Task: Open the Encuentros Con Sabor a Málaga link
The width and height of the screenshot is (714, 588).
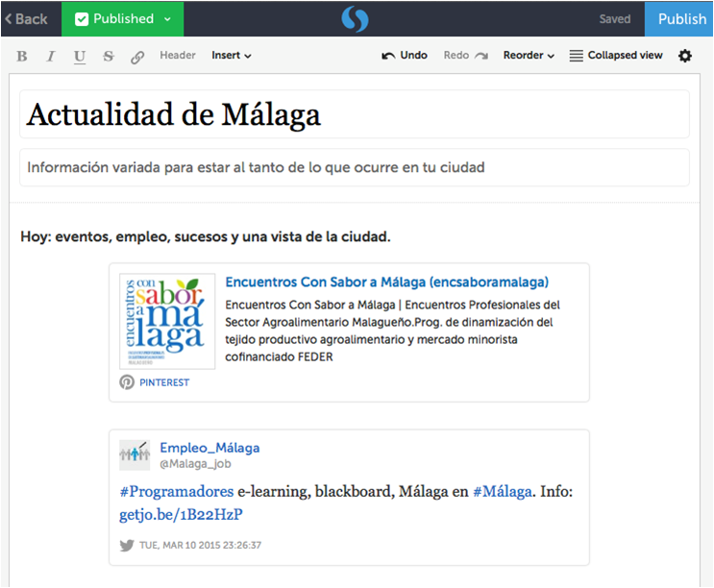Action: (x=387, y=282)
